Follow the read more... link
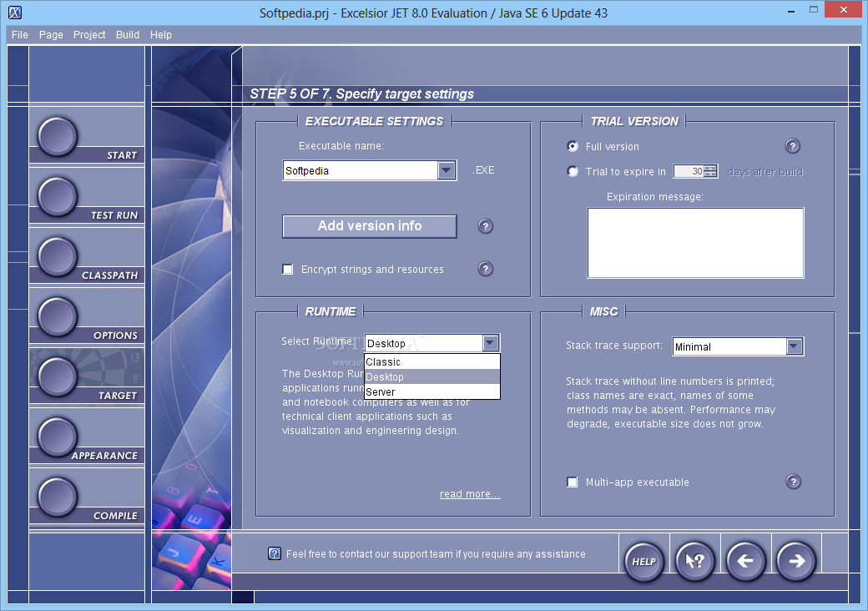The image size is (868, 611). [470, 493]
